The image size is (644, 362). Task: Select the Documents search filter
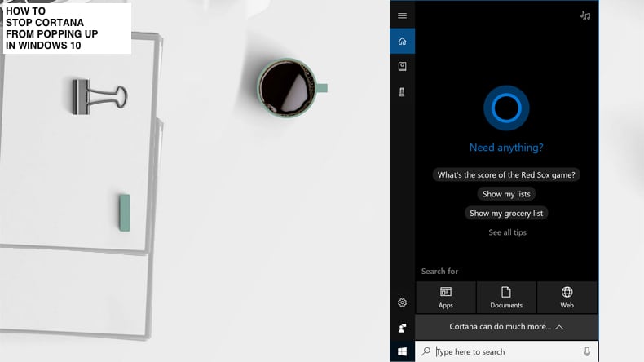(506, 298)
